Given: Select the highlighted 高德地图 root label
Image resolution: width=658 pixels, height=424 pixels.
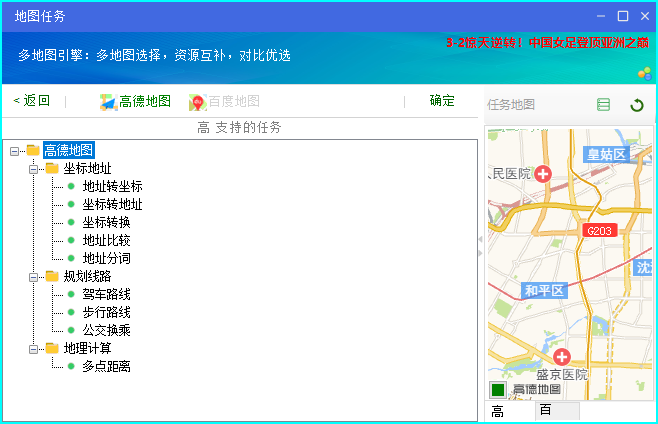Looking at the screenshot, I should (x=69, y=150).
